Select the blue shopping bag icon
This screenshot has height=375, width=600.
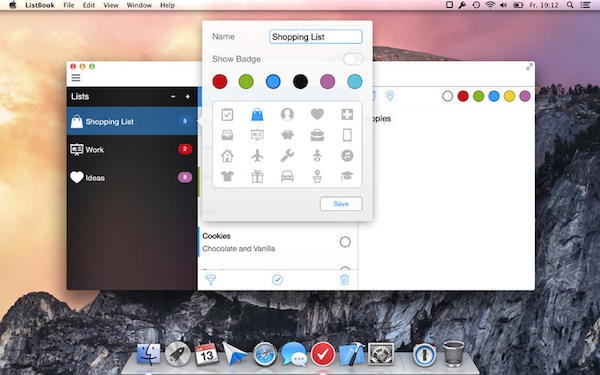[x=257, y=114]
